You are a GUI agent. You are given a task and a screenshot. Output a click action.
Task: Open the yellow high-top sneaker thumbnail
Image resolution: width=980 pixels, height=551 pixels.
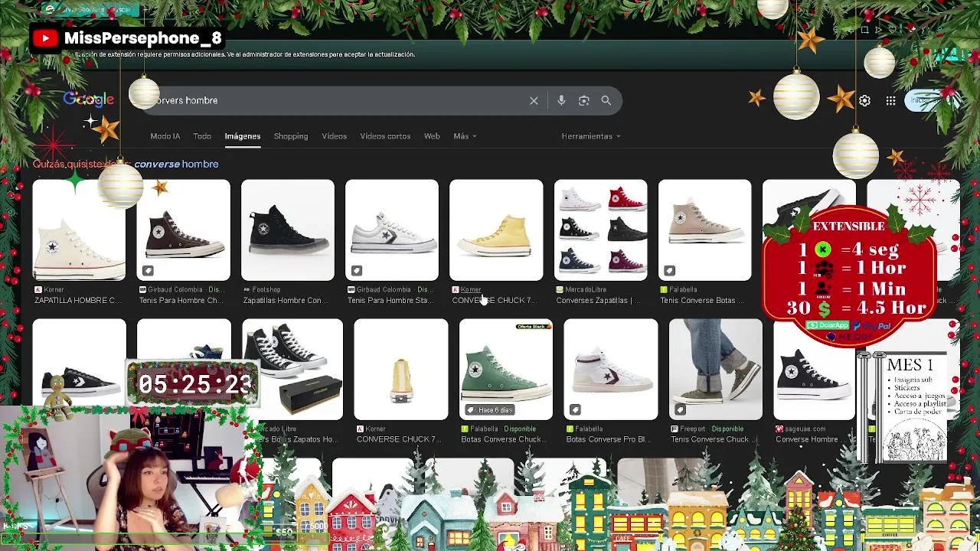[x=496, y=230]
